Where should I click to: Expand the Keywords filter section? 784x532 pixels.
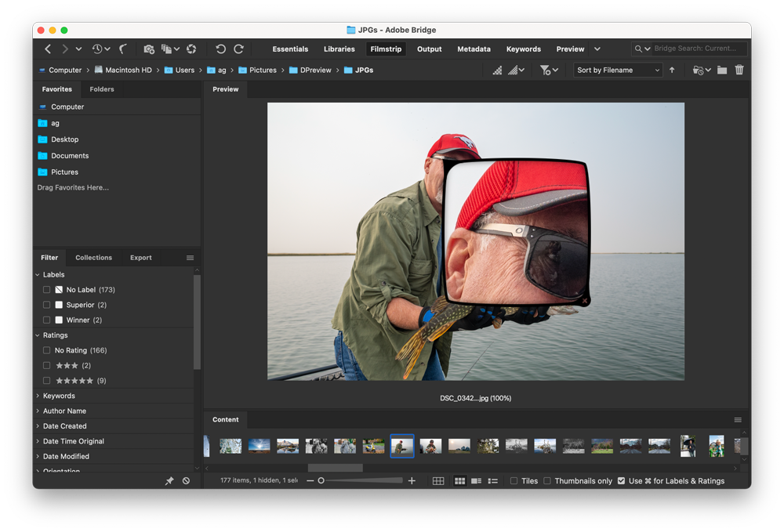click(x=38, y=396)
